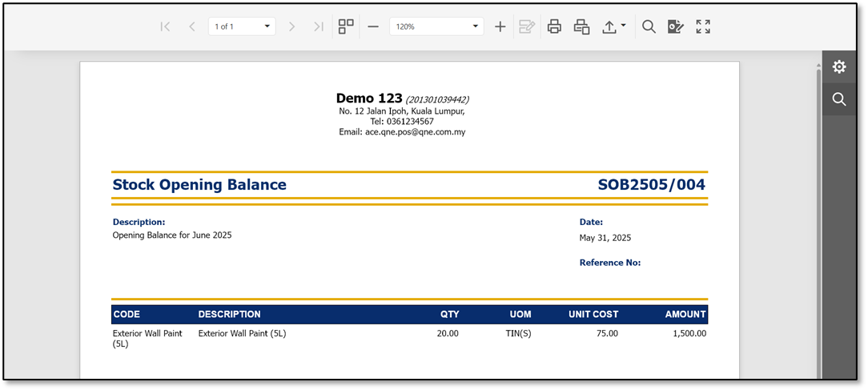Toggle full screen mode
The image size is (868, 390).
coord(703,26)
